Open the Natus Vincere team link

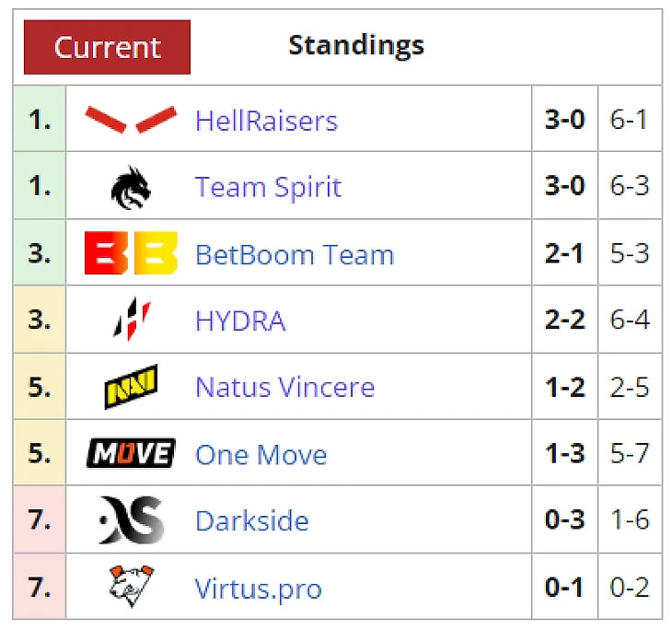(284, 387)
